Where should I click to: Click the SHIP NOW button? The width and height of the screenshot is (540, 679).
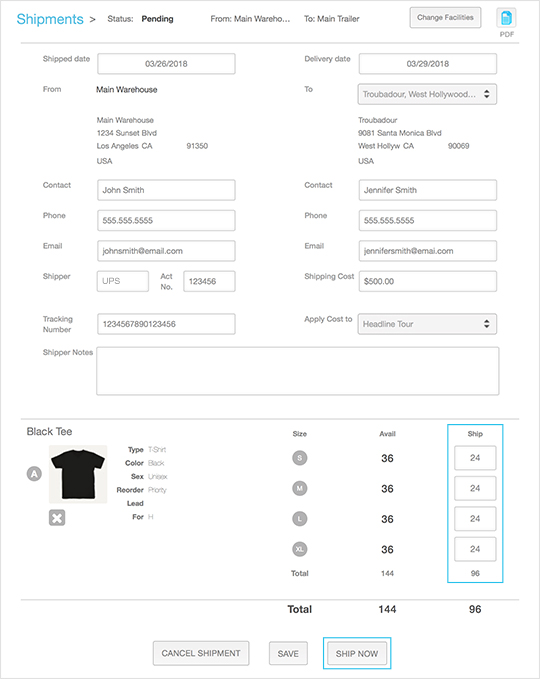click(x=357, y=653)
